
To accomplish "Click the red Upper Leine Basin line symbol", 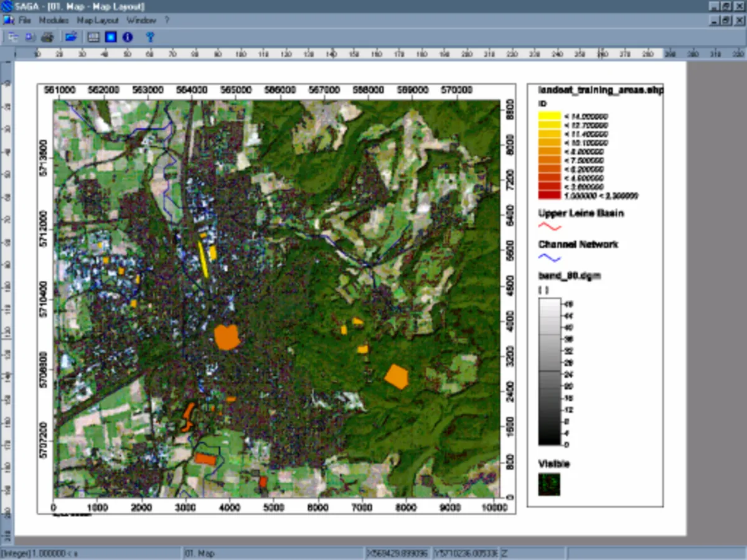I will 549,227.
